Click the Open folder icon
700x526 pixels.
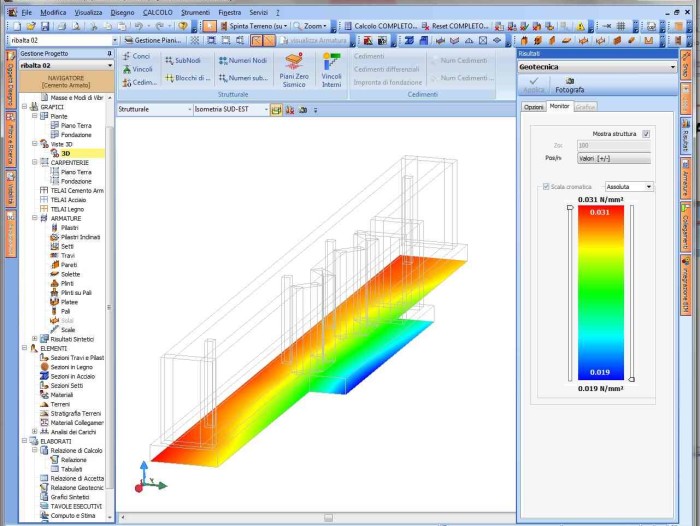(30, 26)
